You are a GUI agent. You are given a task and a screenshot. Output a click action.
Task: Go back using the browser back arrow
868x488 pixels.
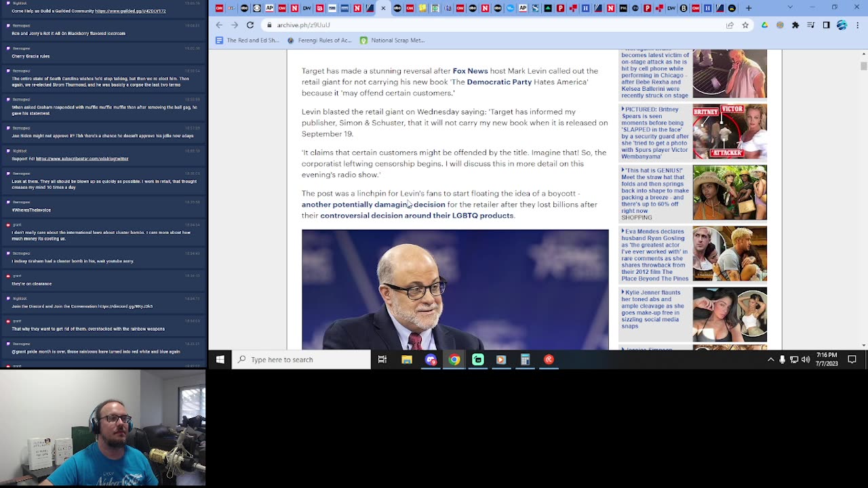(219, 25)
